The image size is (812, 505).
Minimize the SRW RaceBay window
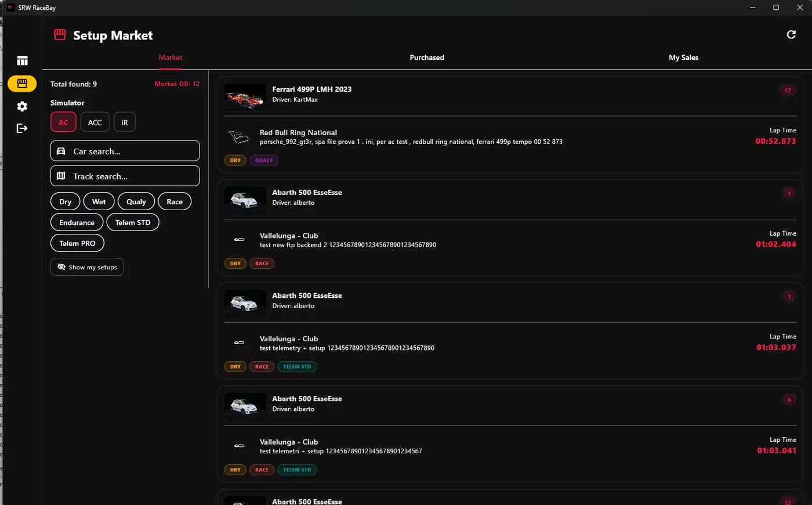pyautogui.click(x=752, y=8)
